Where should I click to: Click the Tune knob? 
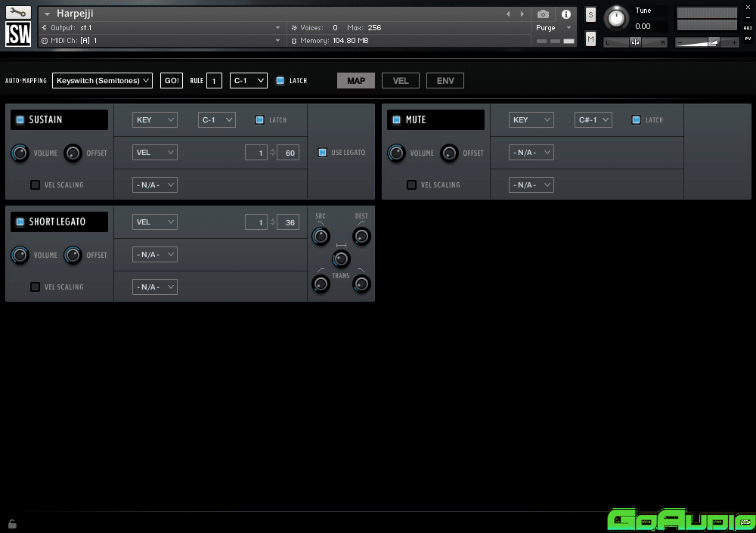[617, 17]
